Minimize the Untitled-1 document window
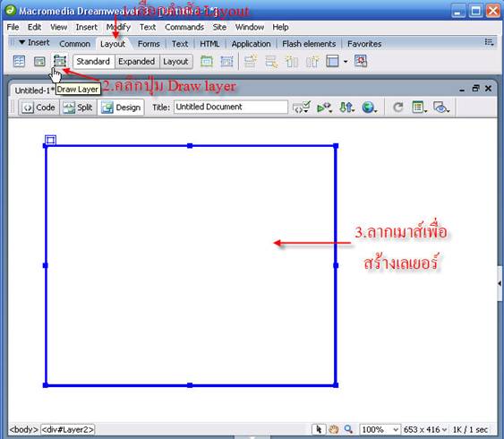Screen dimensions: 504x439 pos(462,90)
